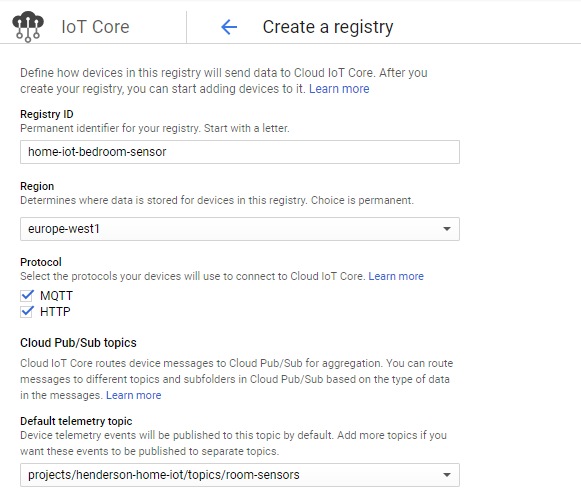The height and width of the screenshot is (500, 581).
Task: Click 'Permanent identifier for your registry' hint
Action: [x=155, y=128]
